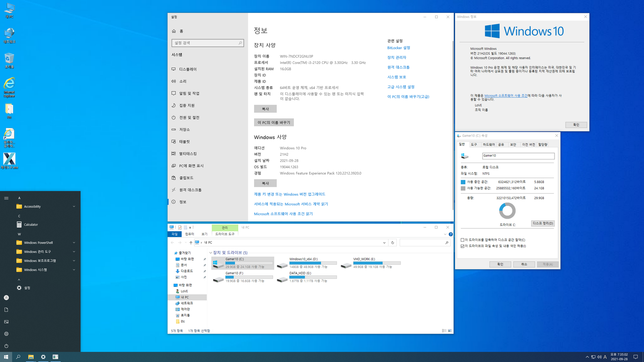
Task: Click 취소 in drive properties
Action: (524, 264)
